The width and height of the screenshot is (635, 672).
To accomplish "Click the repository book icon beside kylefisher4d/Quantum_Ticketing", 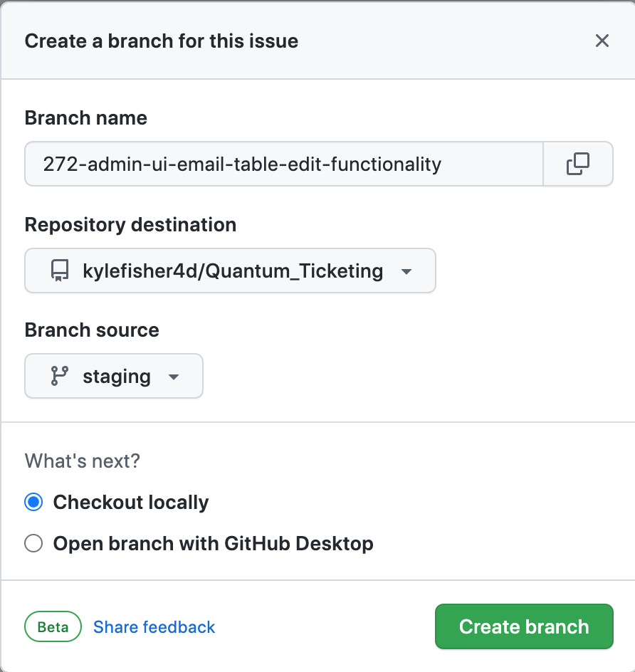I will [59, 271].
